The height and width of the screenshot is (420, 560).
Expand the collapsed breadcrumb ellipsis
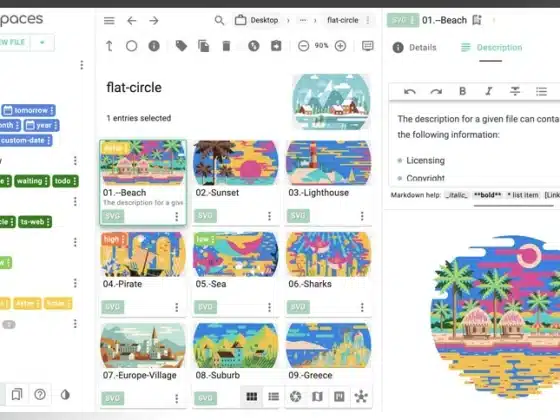[x=303, y=20]
